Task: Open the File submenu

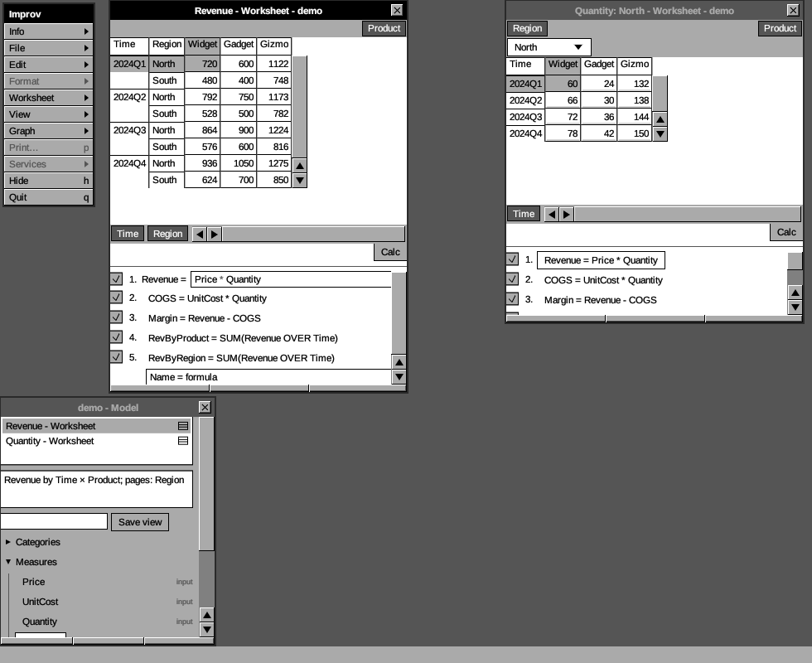Action: click(x=49, y=48)
